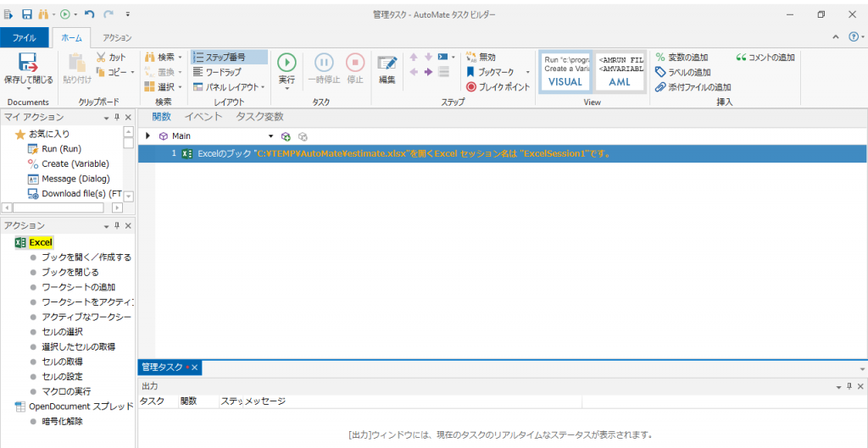
Task: Select ワークシートの追加 add worksheet action
Action: [x=79, y=287]
